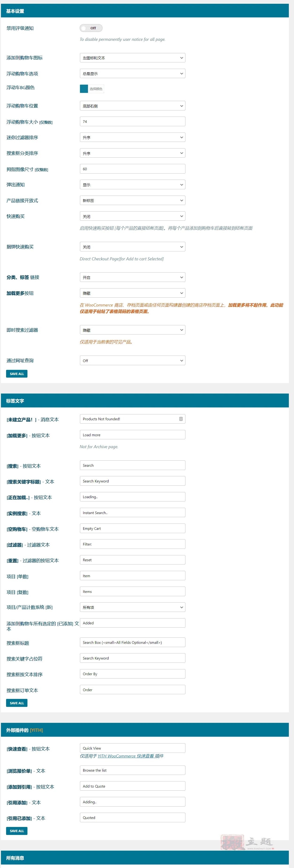Open the 浮动购物车选项 dropdown
Screen dimensions: 294x868
pyautogui.click(x=132, y=73)
